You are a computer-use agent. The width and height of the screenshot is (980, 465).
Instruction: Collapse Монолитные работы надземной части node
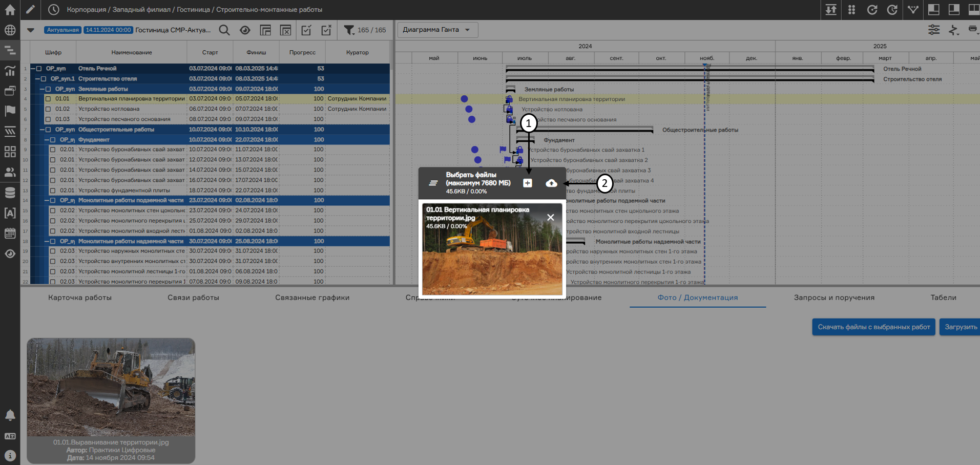(47, 241)
